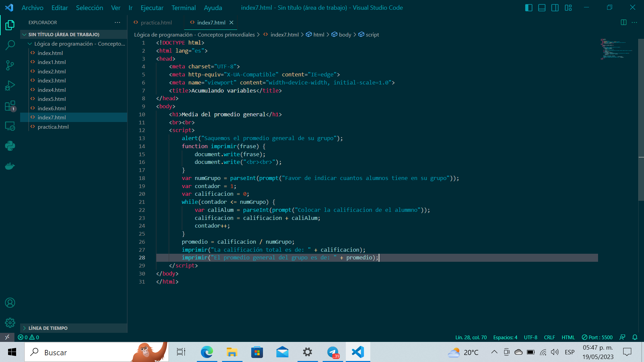Open the Manage gear icon

click(x=10, y=322)
